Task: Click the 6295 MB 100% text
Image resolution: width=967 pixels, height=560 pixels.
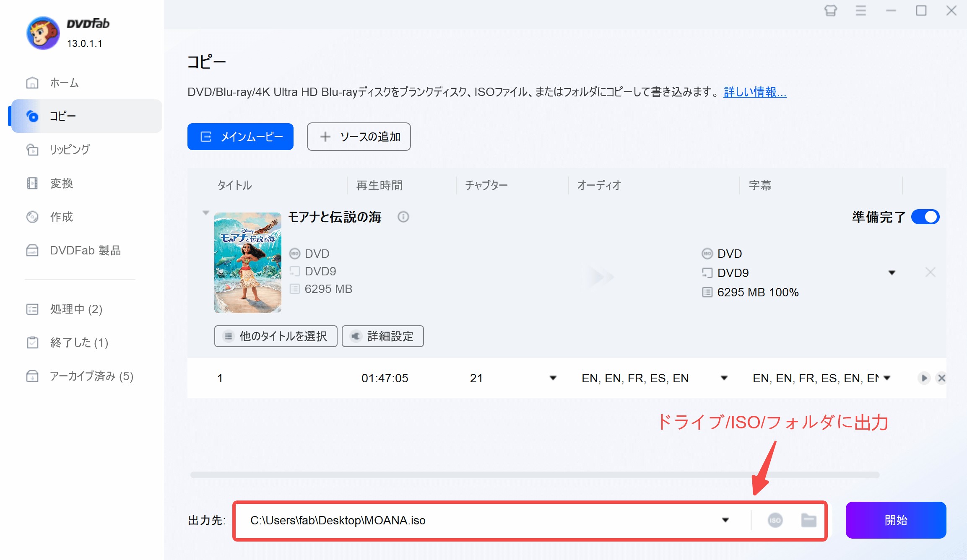Action: (758, 292)
